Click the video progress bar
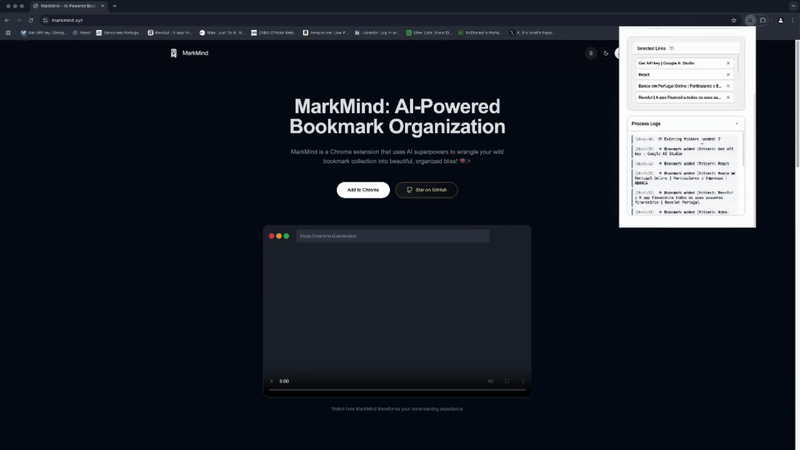Screen dimensions: 800x450 tap(397, 390)
